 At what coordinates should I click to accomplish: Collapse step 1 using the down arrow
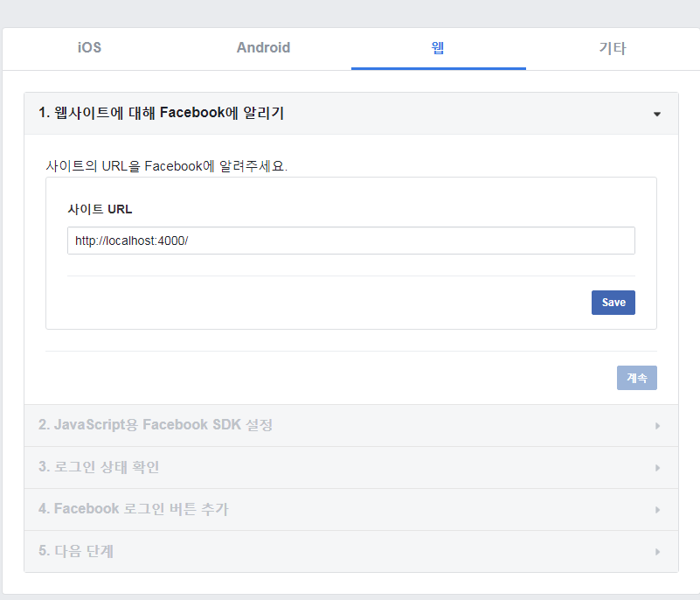click(x=657, y=115)
